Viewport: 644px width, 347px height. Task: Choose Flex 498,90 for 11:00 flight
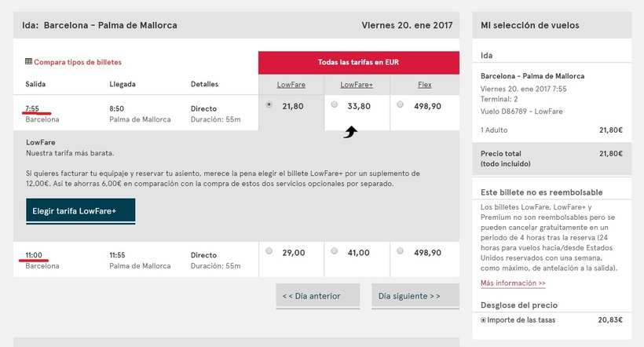click(x=401, y=251)
